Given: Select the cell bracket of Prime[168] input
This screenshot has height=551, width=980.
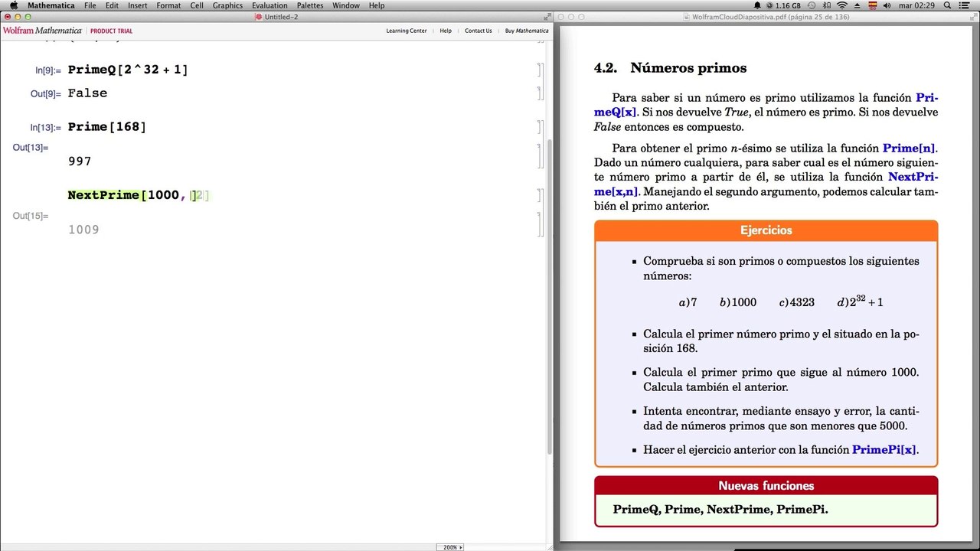Looking at the screenshot, I should (539, 127).
